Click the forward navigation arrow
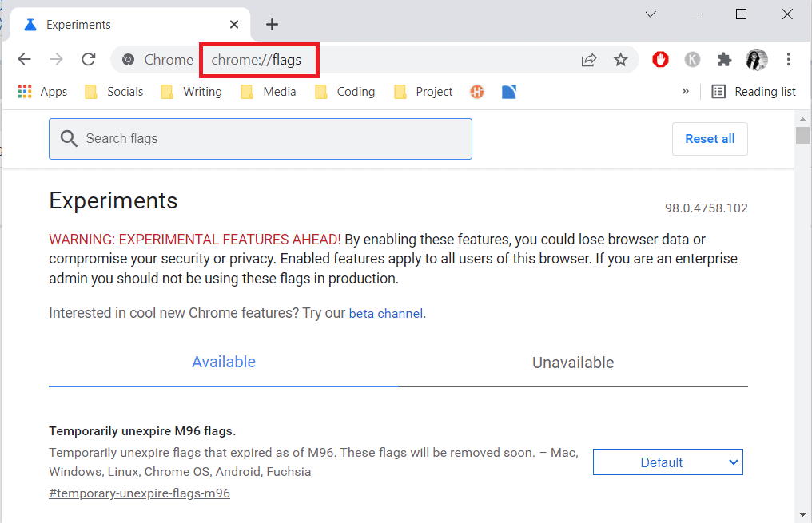The image size is (812, 523). [x=56, y=60]
